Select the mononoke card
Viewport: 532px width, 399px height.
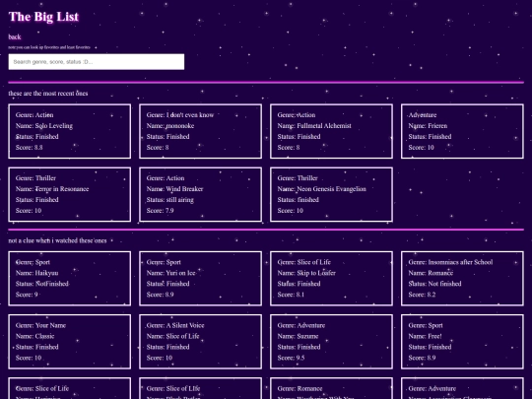click(201, 131)
